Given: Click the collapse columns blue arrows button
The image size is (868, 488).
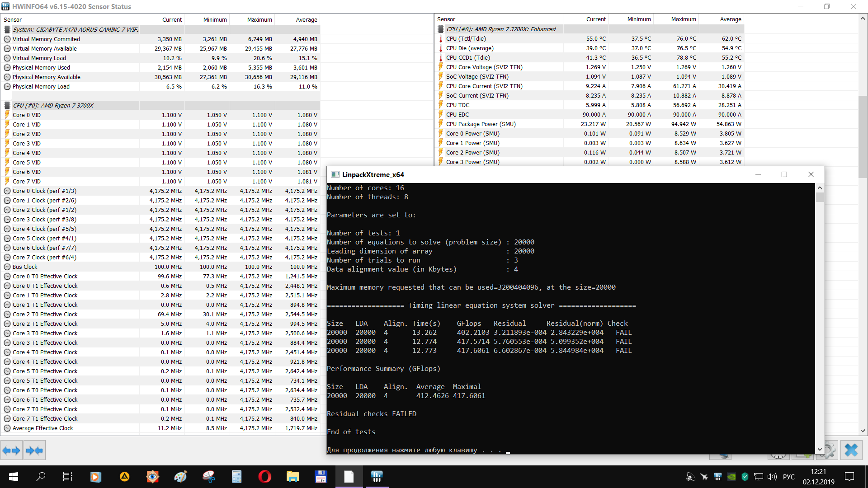Looking at the screenshot, I should [34, 450].
